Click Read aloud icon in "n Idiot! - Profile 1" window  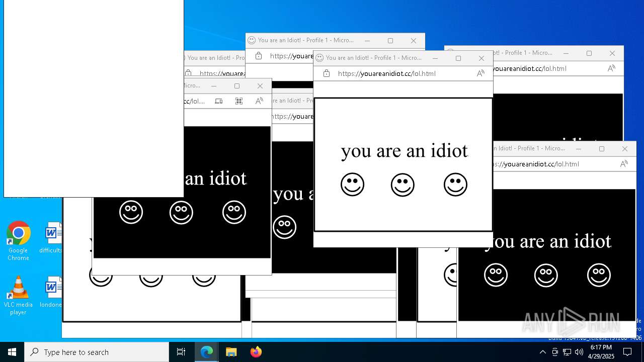tap(624, 164)
